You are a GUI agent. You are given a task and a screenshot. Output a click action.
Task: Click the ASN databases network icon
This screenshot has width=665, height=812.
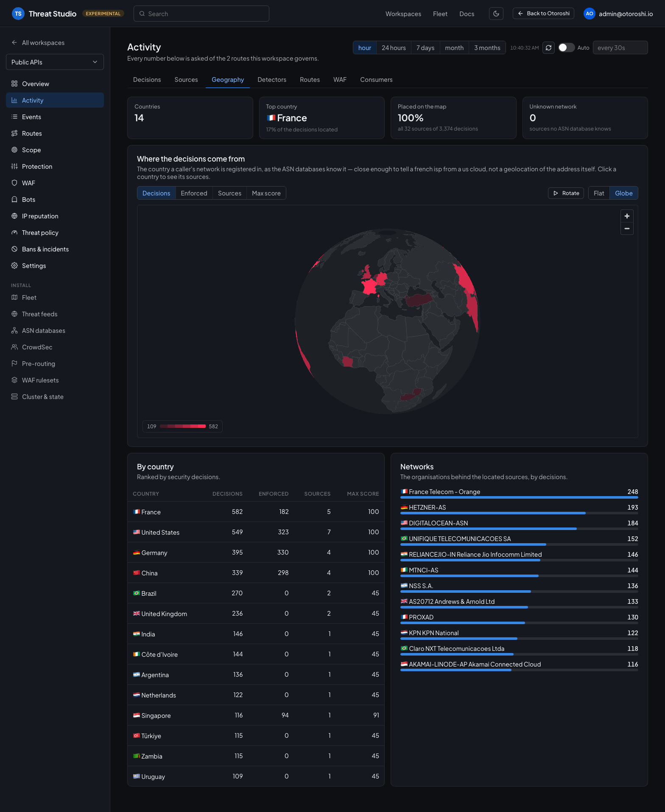(14, 331)
